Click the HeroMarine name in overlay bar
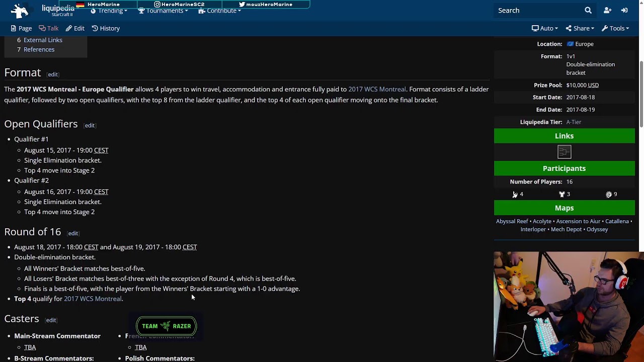Image resolution: width=644 pixels, height=362 pixels. click(x=103, y=5)
